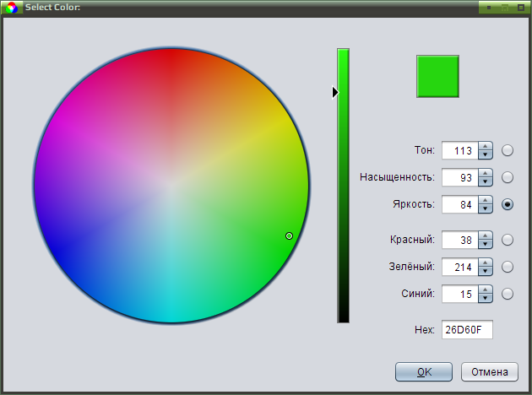This screenshot has height=395, width=532.
Task: Click the Select Color window icon
Action: pyautogui.click(x=12, y=7)
